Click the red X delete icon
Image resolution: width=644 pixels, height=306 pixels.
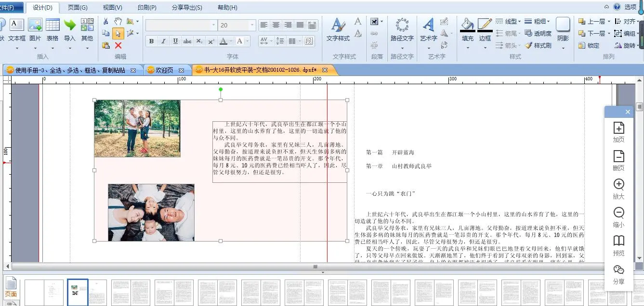(118, 45)
